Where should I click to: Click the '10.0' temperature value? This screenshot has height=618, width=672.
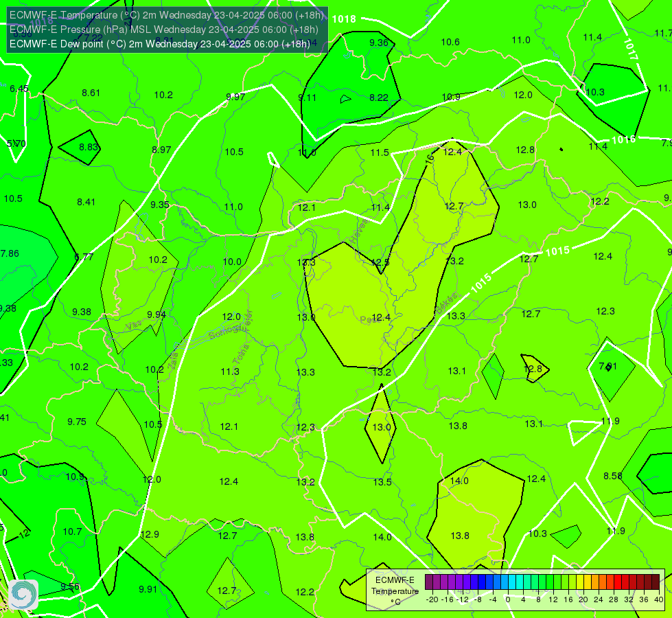pos(232,262)
